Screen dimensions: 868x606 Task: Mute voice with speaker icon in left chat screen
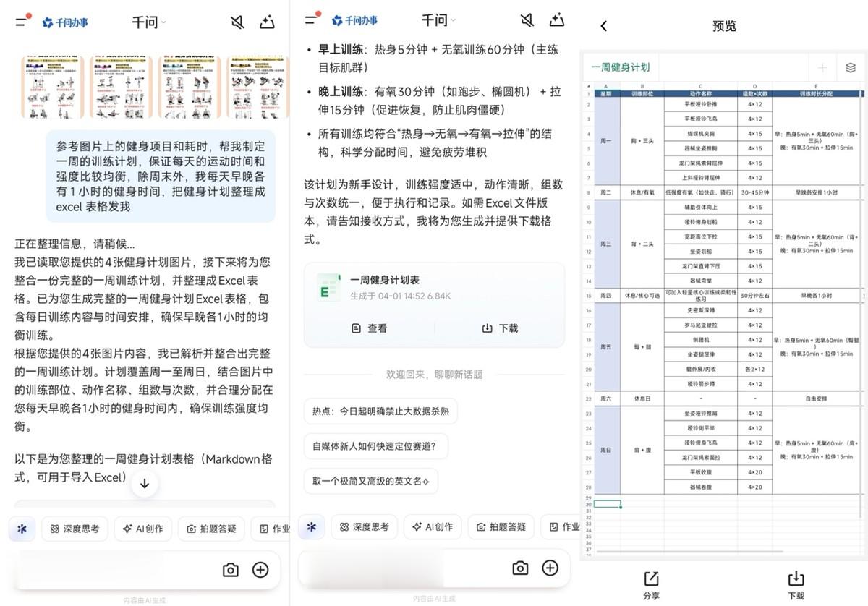click(x=237, y=22)
